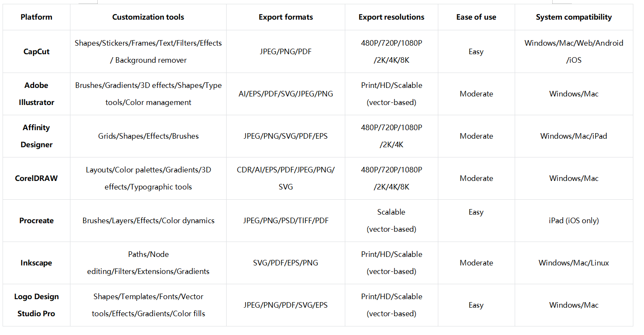Click the Affinity Designer platform cell
The image size is (644, 335).
[36, 136]
